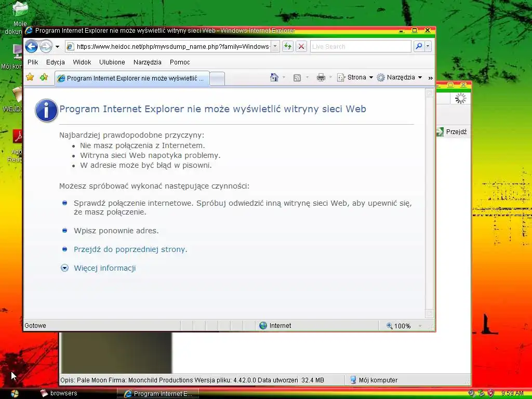
Task: Click Internet Explorer icon in title bar
Action: [29, 31]
